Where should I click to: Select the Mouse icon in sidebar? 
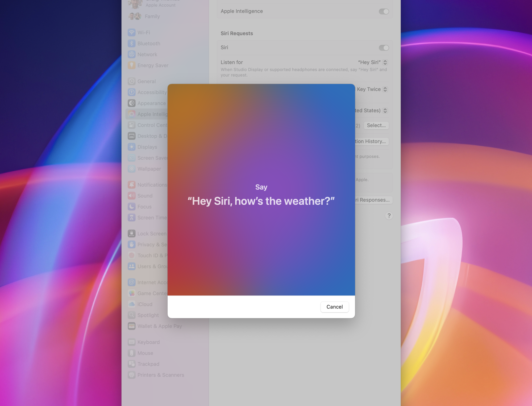coord(132,353)
